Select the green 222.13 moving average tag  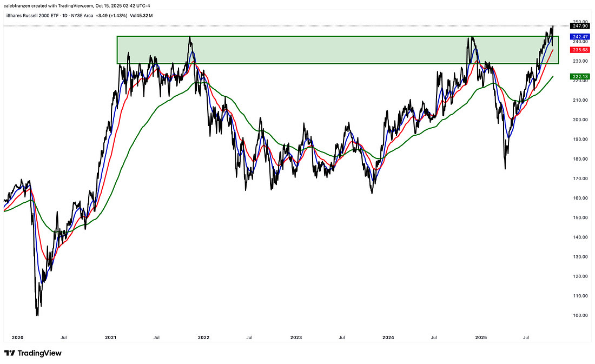click(x=580, y=77)
